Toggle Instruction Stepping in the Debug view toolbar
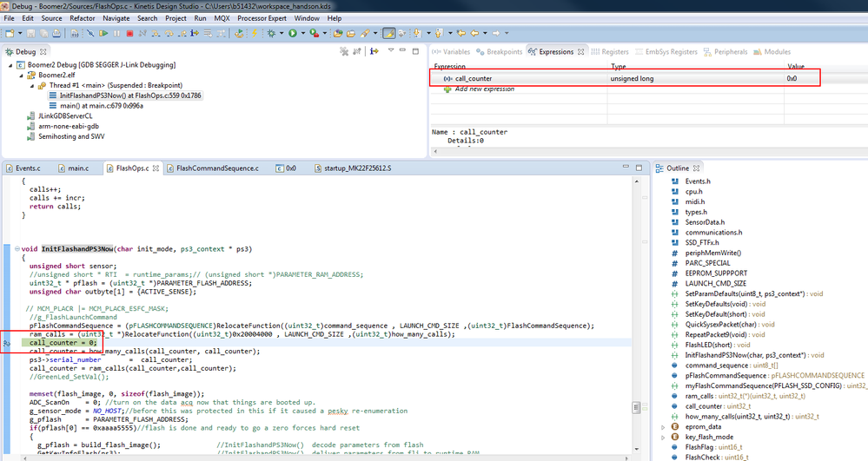The image size is (868, 461). coord(374,51)
